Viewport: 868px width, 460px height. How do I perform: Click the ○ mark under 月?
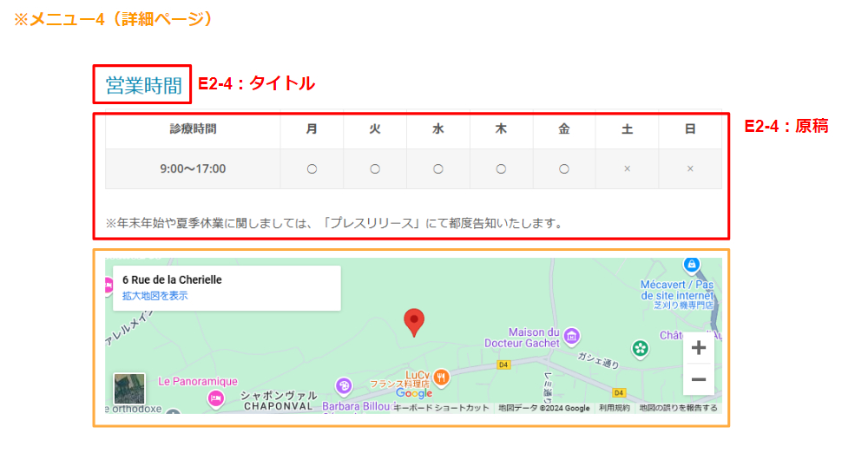pyautogui.click(x=312, y=169)
